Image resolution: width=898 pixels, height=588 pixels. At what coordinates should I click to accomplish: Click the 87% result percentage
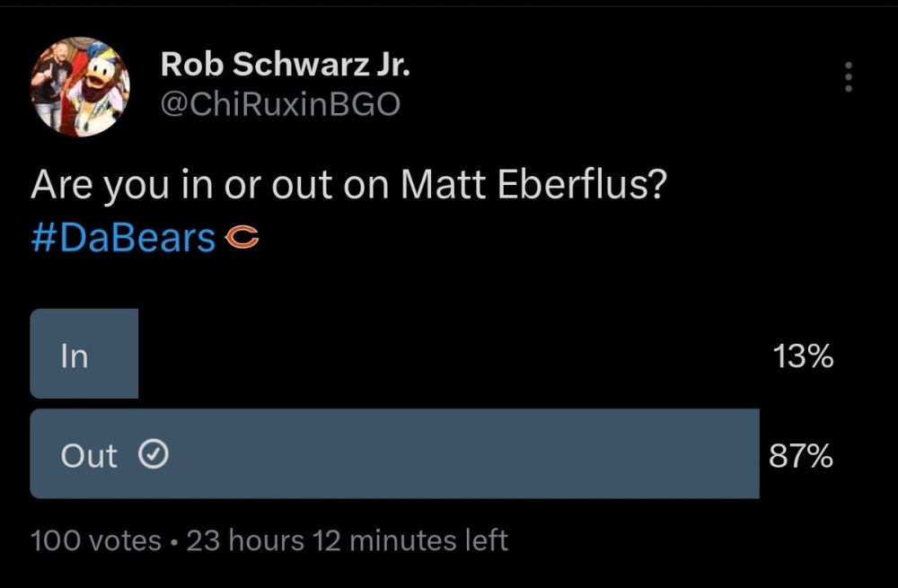point(801,457)
